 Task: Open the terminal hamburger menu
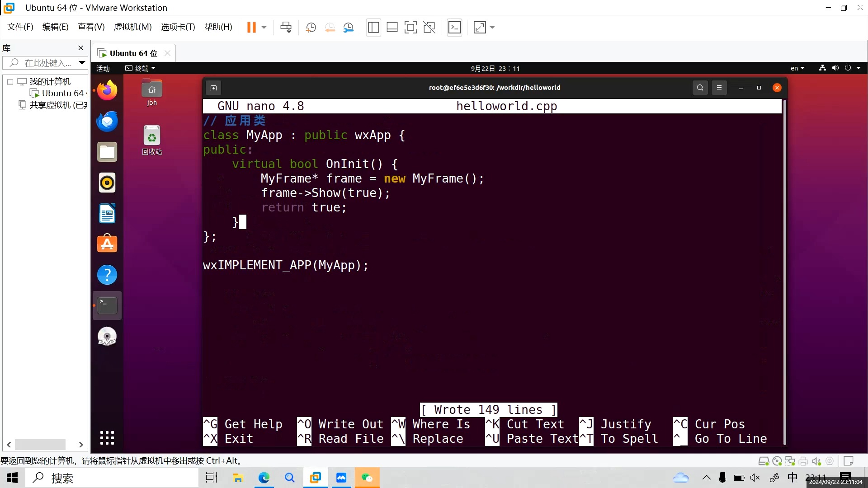click(x=719, y=88)
